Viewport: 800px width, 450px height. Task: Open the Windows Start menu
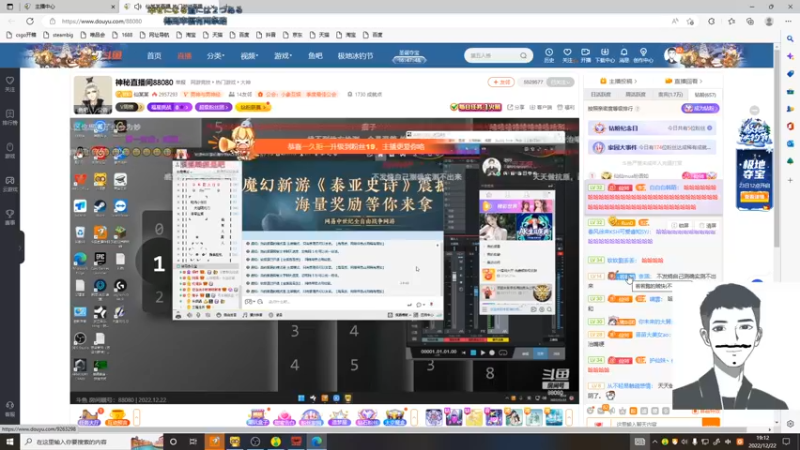(x=10, y=442)
